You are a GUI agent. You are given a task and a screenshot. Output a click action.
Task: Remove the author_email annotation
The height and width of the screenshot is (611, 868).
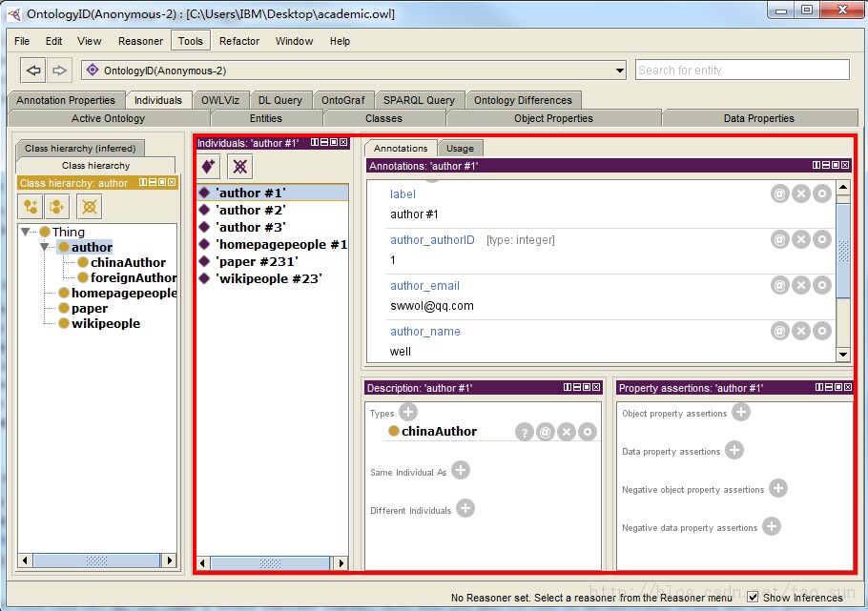[x=801, y=285]
